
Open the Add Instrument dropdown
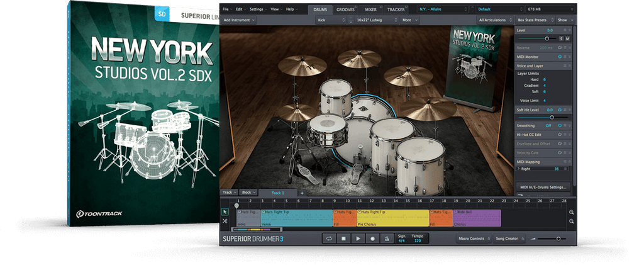238,20
